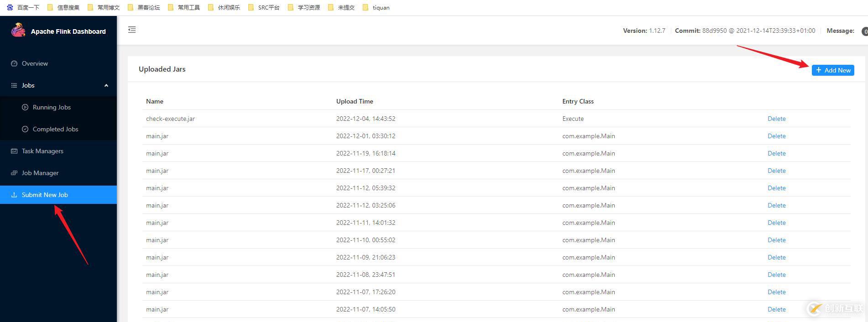Delete main.jar uploaded 2022-11-08, 23:47:51

tap(777, 275)
